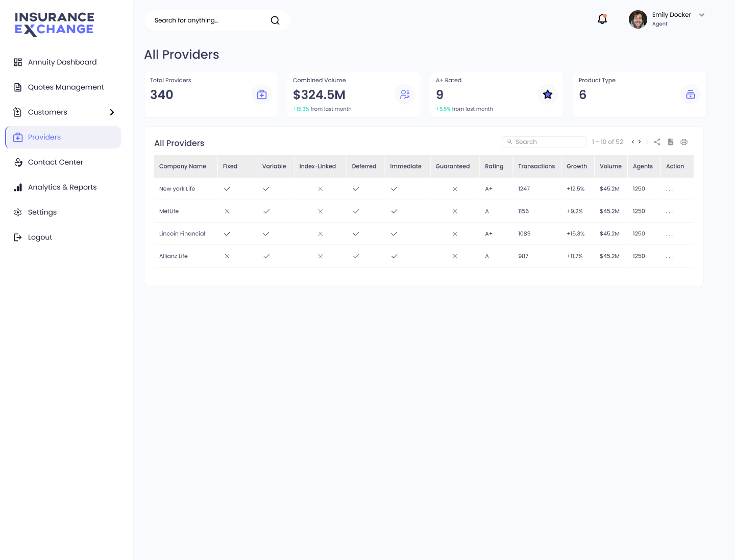This screenshot has height=560, width=735.
Task: Click the Customers clipboard icon
Action: tap(17, 112)
